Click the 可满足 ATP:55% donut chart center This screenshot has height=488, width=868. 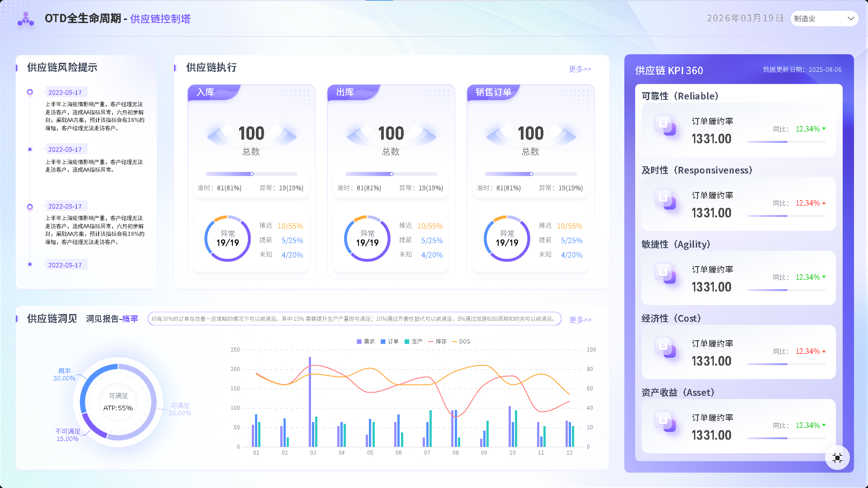118,402
